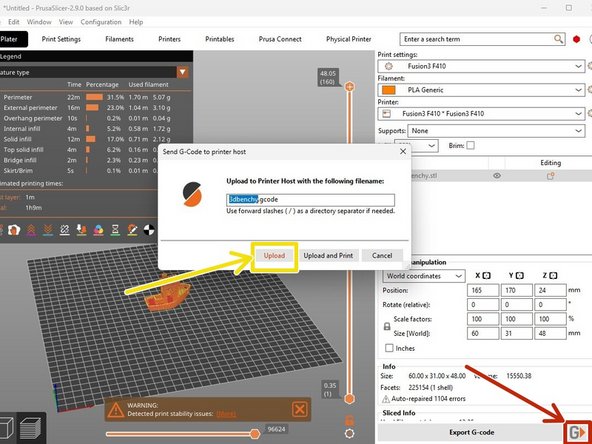Click the Upload and Print button
Screen dimensions: 592x444
[x=328, y=256]
